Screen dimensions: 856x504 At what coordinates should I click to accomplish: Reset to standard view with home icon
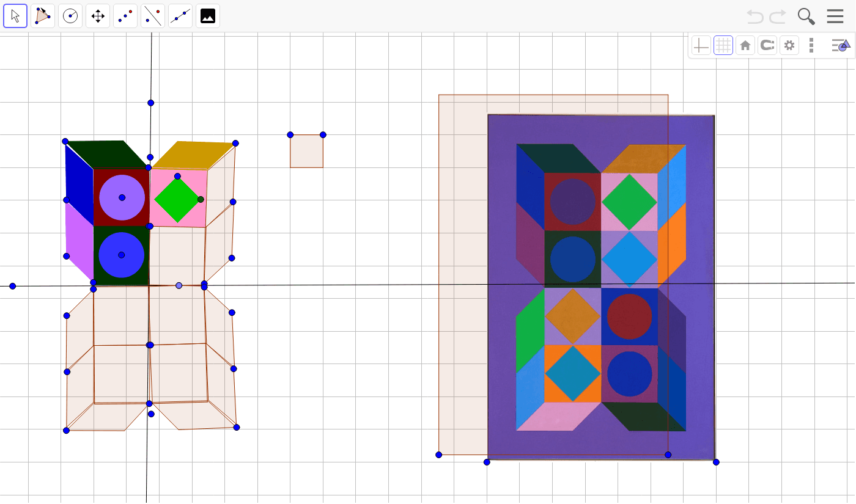tap(745, 45)
